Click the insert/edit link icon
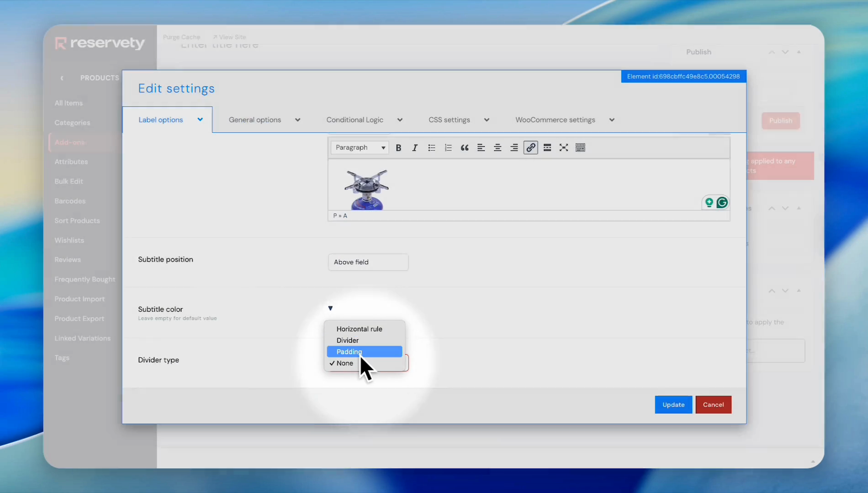Screen dimensions: 868x493 click(530, 148)
